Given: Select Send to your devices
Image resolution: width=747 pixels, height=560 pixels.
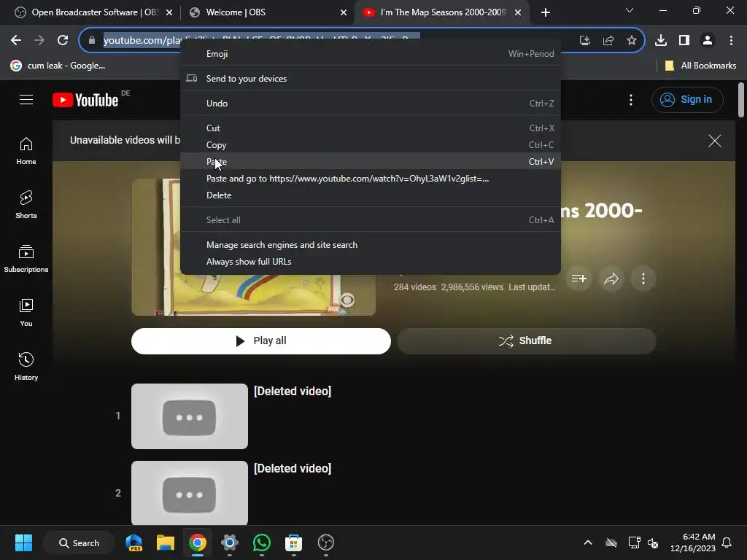Looking at the screenshot, I should [370, 79].
